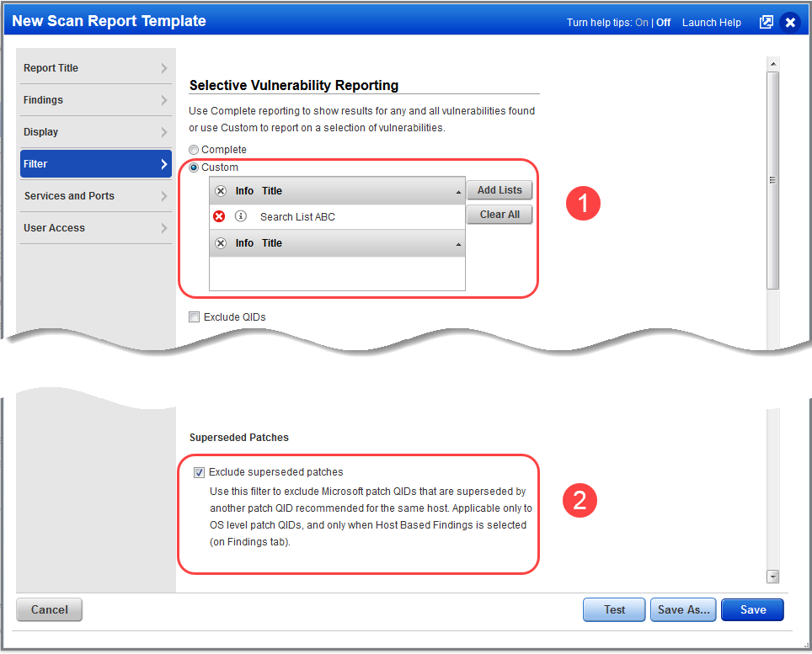This screenshot has height=654, width=812.
Task: Select the Custom radio button
Action: (194, 167)
